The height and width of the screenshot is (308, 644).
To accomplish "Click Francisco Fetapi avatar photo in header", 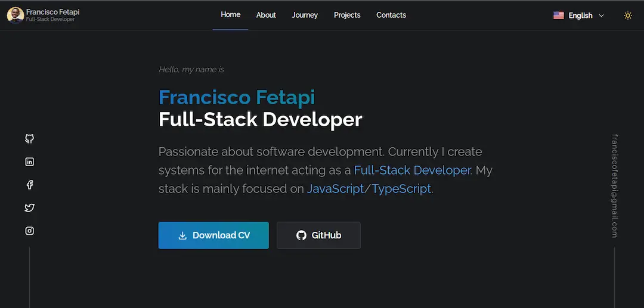I will pos(15,15).
